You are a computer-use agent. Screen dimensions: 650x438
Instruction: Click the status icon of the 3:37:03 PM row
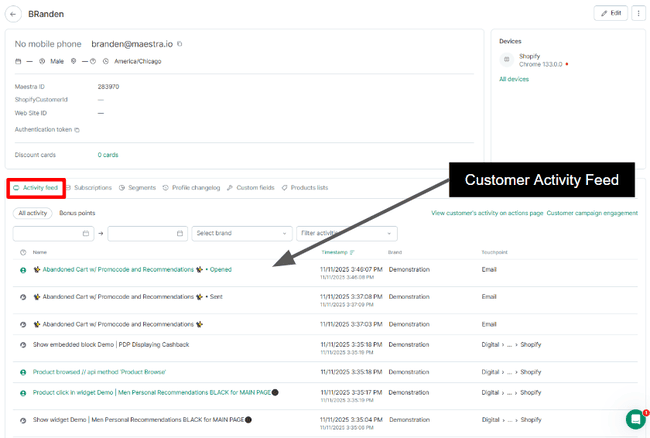point(23,325)
